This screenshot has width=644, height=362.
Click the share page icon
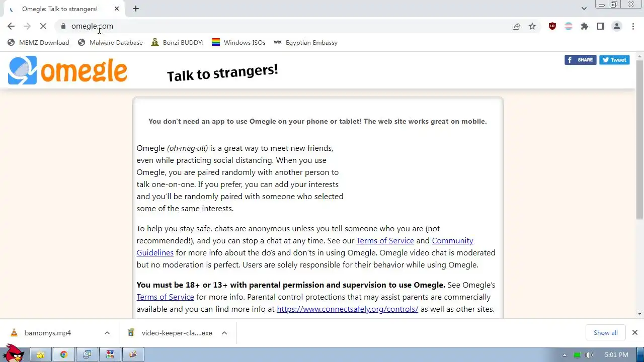click(516, 26)
